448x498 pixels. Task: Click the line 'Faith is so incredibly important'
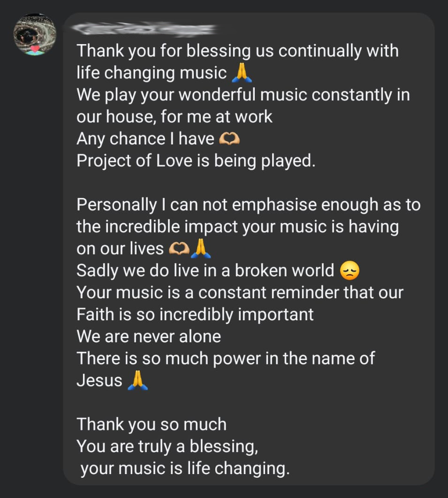tap(195, 314)
